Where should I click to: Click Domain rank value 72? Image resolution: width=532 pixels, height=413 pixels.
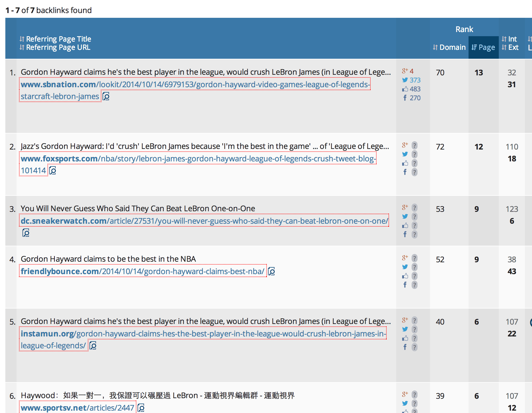click(x=440, y=147)
